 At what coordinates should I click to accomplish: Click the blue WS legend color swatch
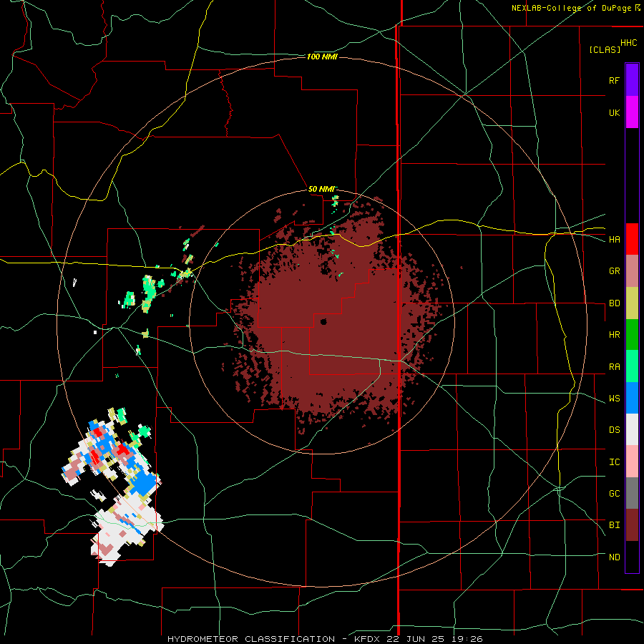[x=632, y=398]
